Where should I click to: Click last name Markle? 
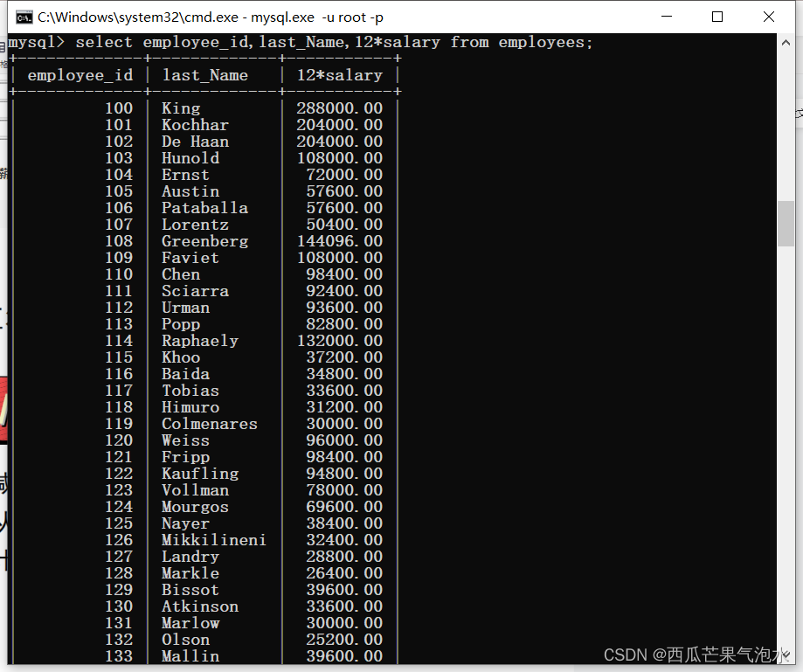190,573
